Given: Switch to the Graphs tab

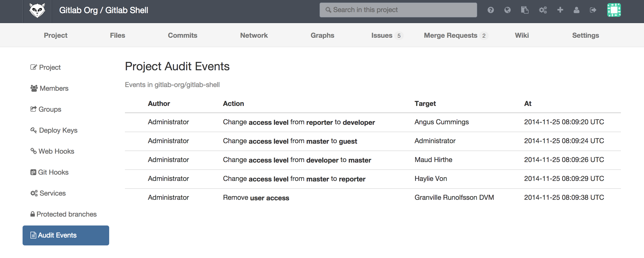Looking at the screenshot, I should tap(322, 35).
